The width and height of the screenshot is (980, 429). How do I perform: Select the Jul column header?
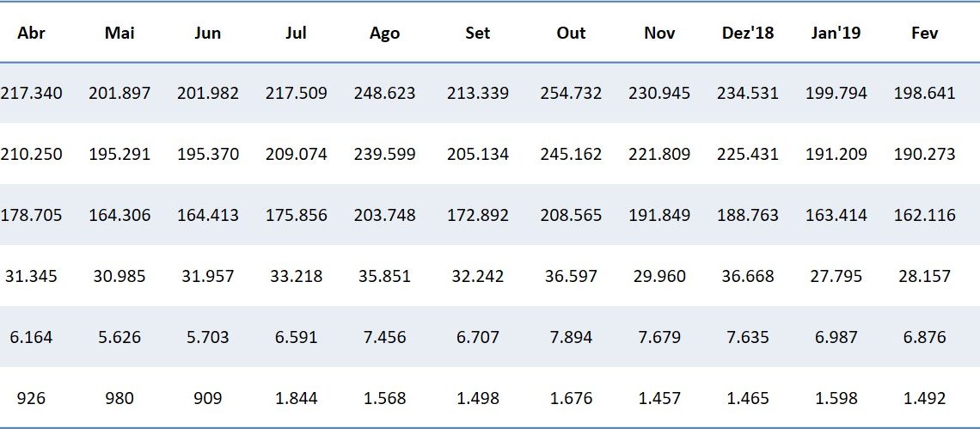coord(296,34)
